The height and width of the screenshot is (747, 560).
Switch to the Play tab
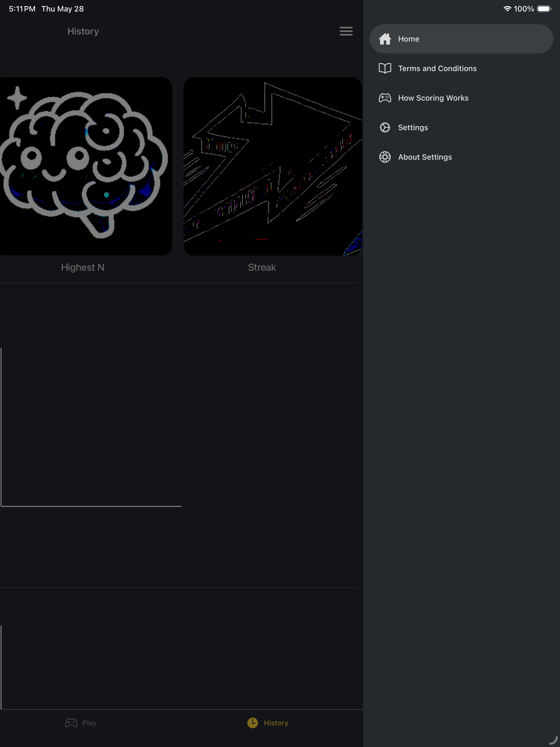pyautogui.click(x=81, y=723)
